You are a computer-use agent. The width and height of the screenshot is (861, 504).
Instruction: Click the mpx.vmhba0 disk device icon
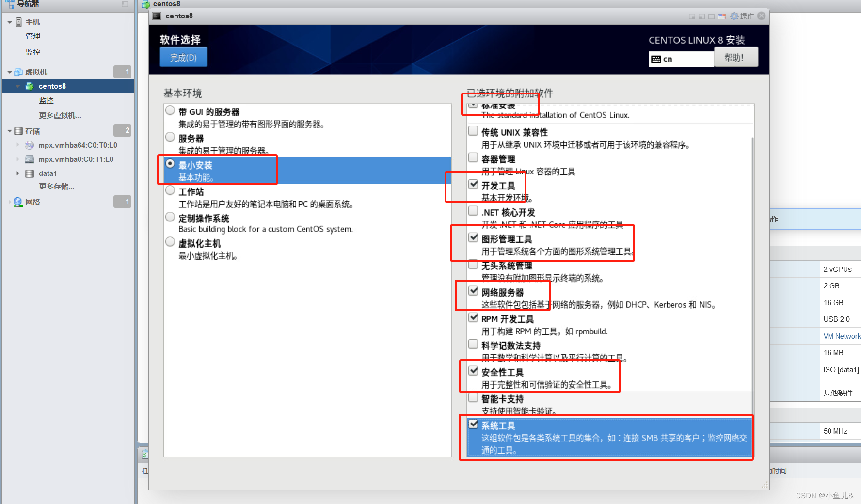[x=30, y=159]
